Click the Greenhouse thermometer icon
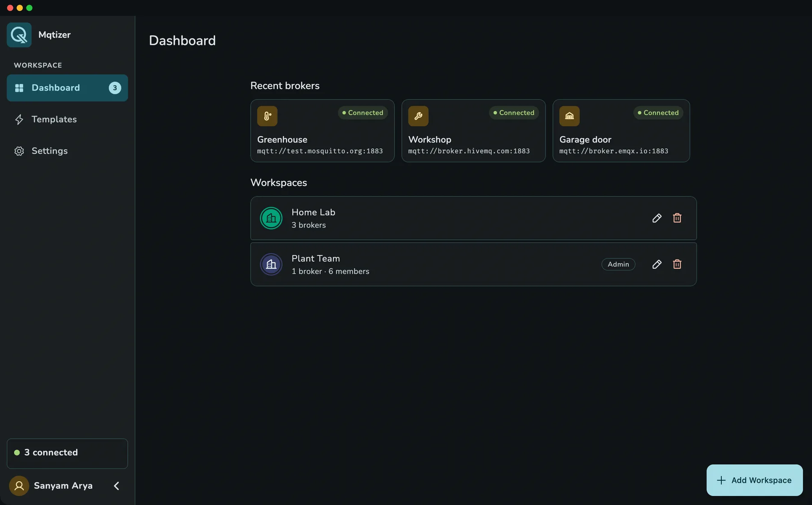Screen dimensions: 812x505 pyautogui.click(x=267, y=116)
